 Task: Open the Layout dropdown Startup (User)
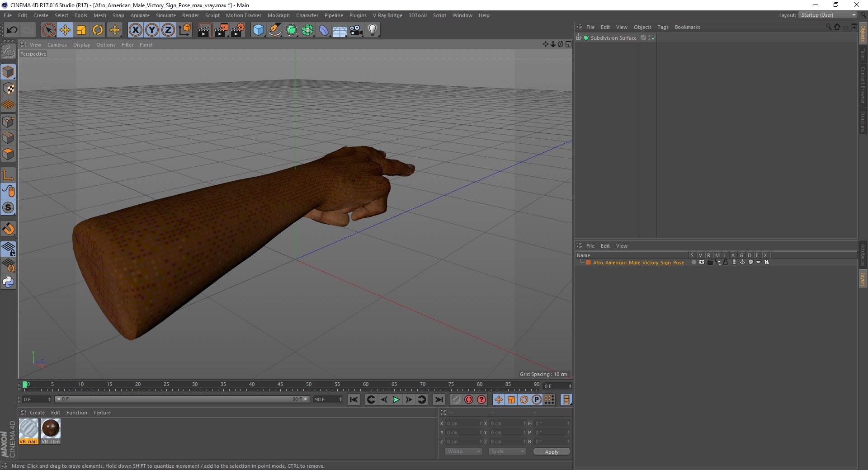point(828,15)
